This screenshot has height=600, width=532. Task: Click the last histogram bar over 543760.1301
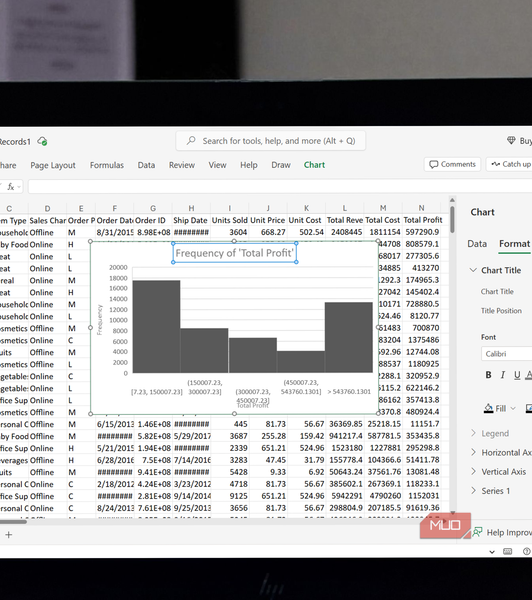click(x=348, y=337)
